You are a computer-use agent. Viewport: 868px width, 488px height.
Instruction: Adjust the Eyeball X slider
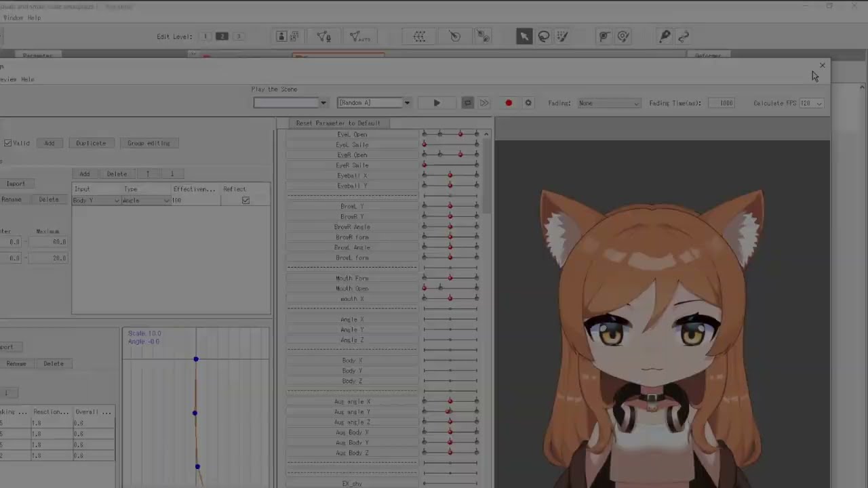pyautogui.click(x=450, y=176)
